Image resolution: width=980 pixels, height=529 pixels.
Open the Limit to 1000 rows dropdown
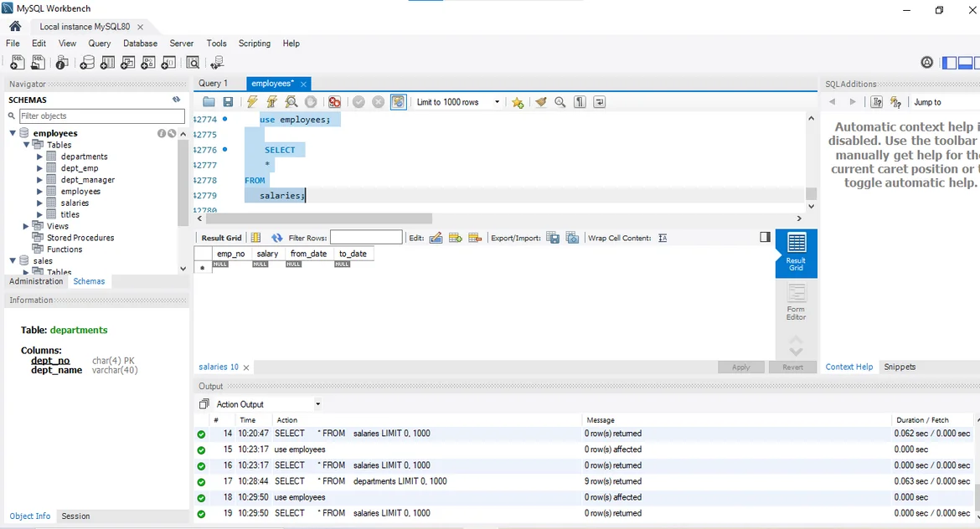[x=458, y=102]
